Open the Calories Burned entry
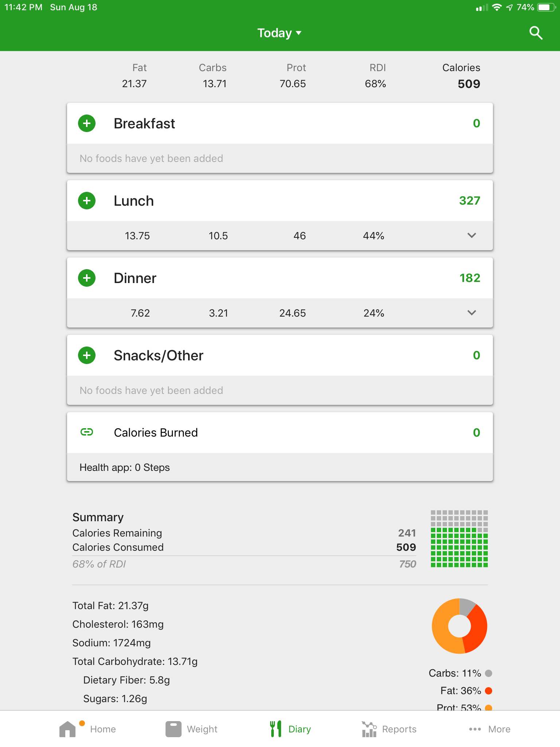The image size is (560, 747). pos(280,433)
